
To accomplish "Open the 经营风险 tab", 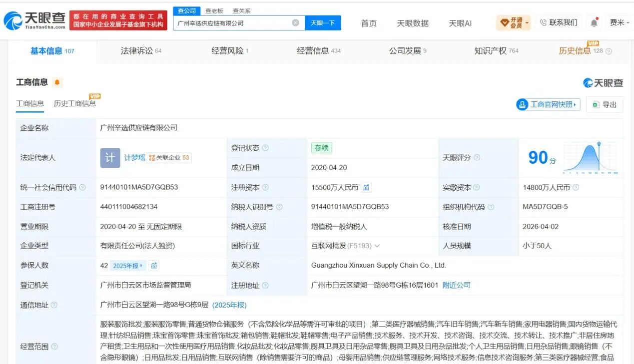I will 230,51.
